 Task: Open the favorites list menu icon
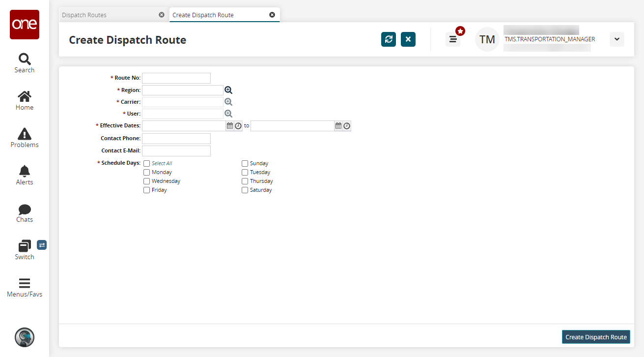click(x=453, y=39)
